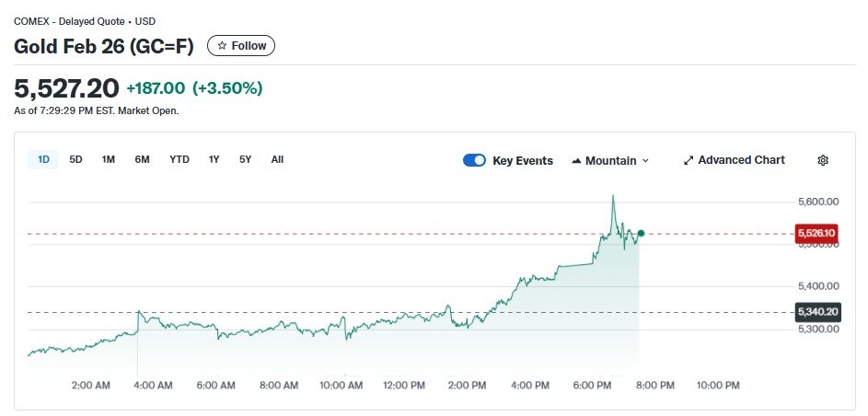Click the mountain chart type icon

577,160
